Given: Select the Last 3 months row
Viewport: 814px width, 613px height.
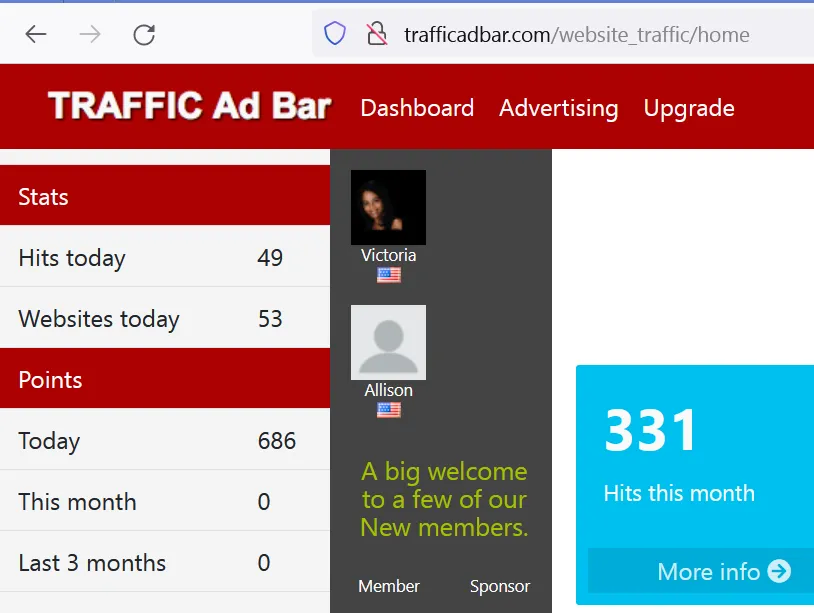Looking at the screenshot, I should point(165,562).
